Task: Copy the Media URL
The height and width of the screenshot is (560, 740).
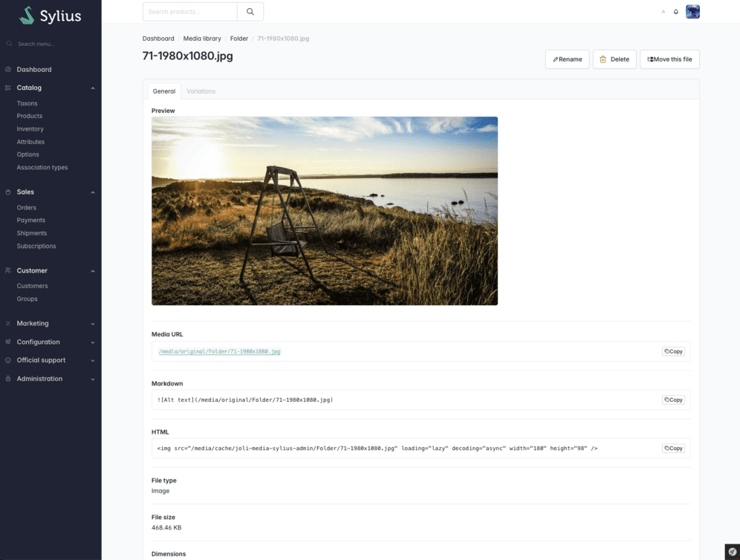Action: 673,351
